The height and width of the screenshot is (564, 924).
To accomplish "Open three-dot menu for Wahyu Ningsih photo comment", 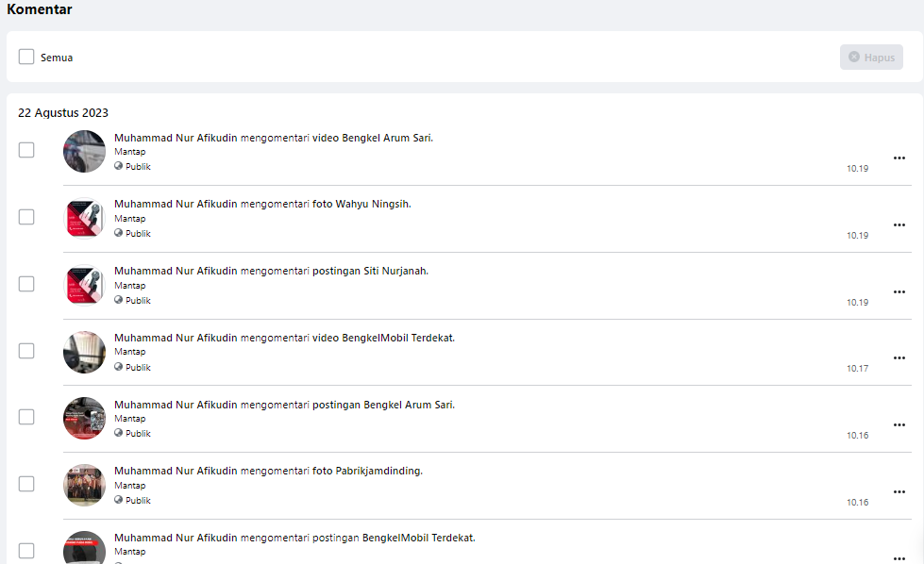I will [899, 224].
